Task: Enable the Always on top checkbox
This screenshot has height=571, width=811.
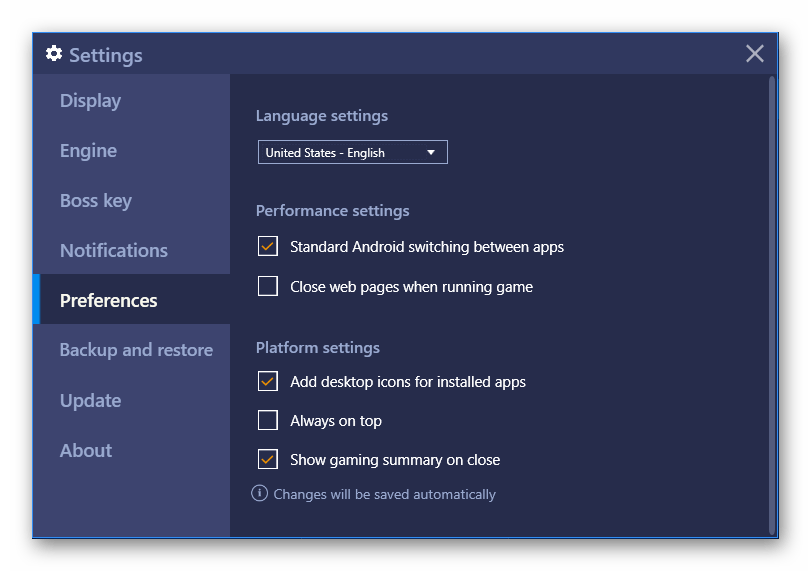Action: 268,421
